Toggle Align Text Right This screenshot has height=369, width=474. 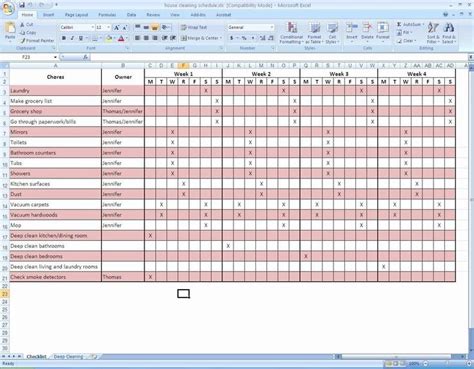coord(155,38)
